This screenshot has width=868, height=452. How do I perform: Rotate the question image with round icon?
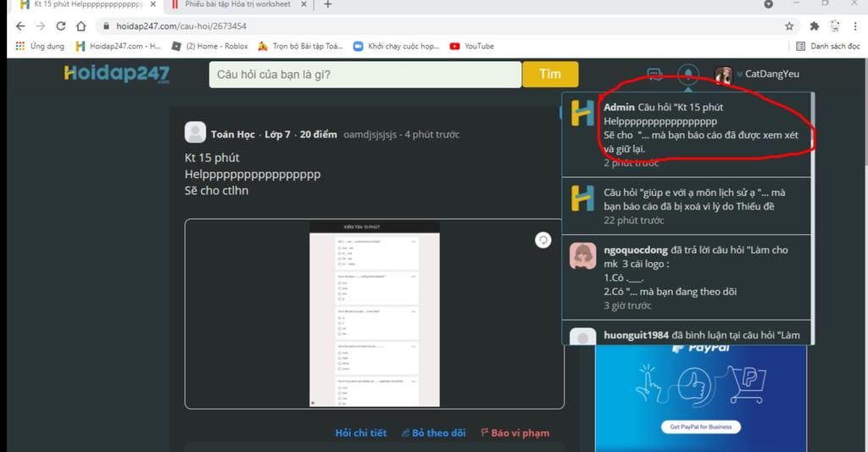click(x=543, y=240)
